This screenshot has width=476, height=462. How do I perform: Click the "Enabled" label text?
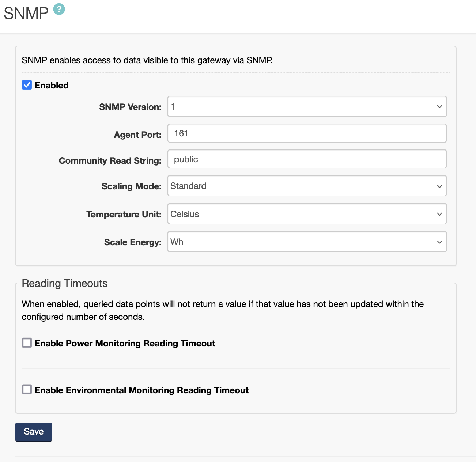tap(52, 86)
